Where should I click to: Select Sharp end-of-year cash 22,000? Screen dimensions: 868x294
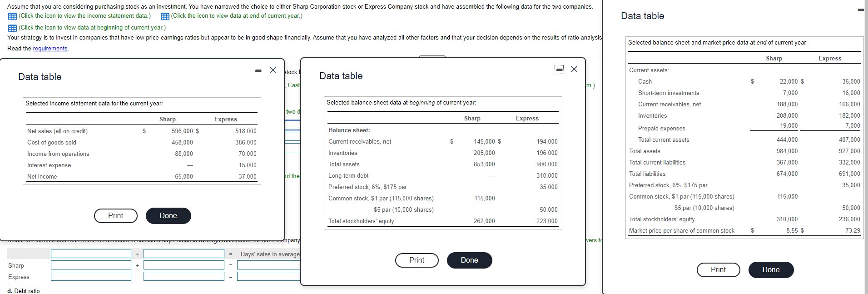[789, 82]
